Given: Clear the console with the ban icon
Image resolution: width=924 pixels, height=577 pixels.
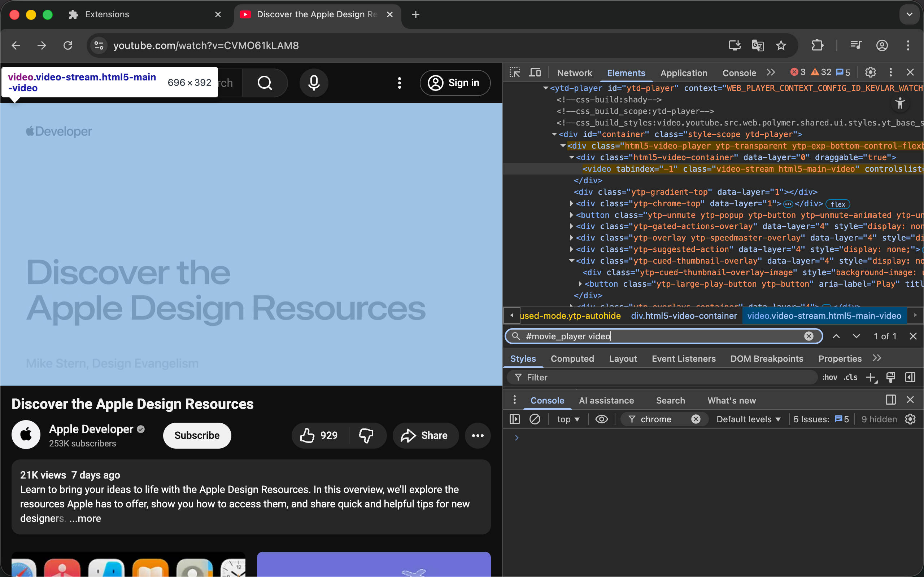Looking at the screenshot, I should tap(535, 419).
